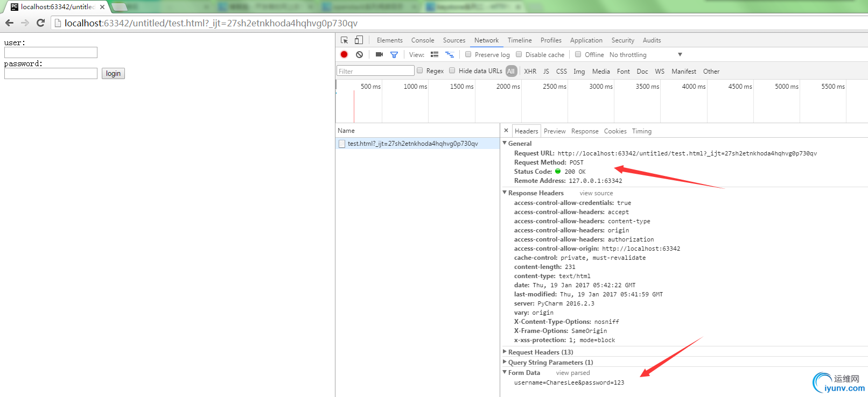Reload the page with refresh icon

coord(40,23)
